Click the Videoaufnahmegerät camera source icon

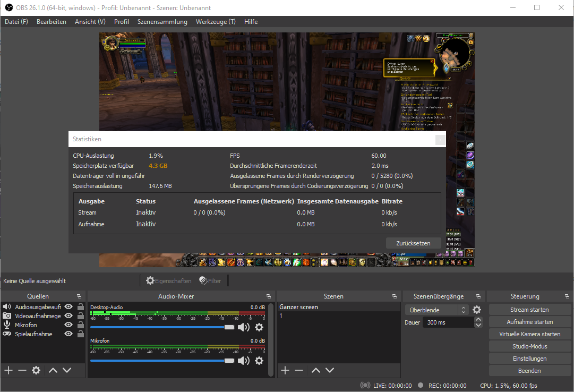point(6,316)
